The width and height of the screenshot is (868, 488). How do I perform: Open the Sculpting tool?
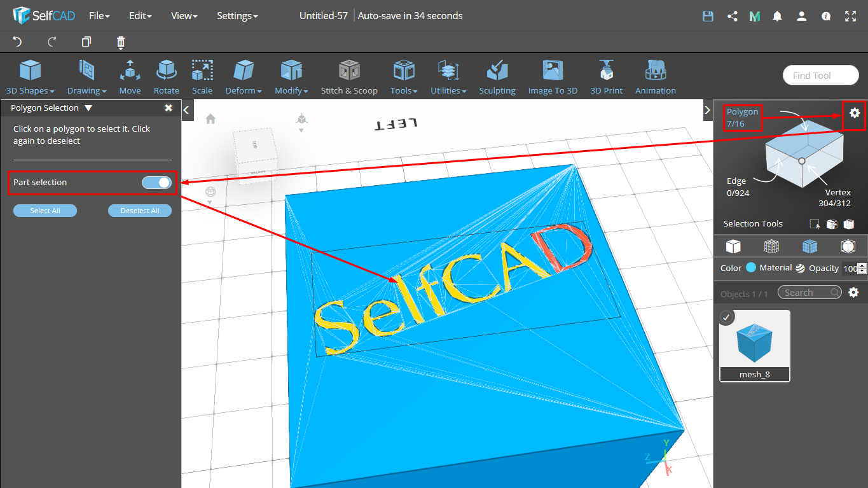497,76
